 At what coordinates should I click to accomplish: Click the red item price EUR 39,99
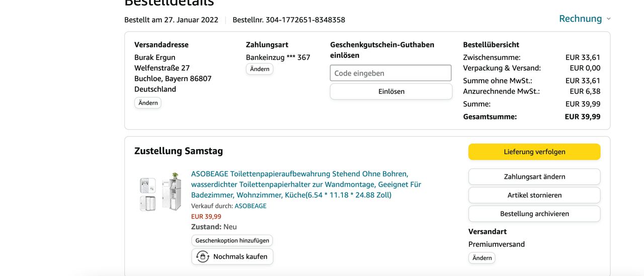tap(206, 217)
